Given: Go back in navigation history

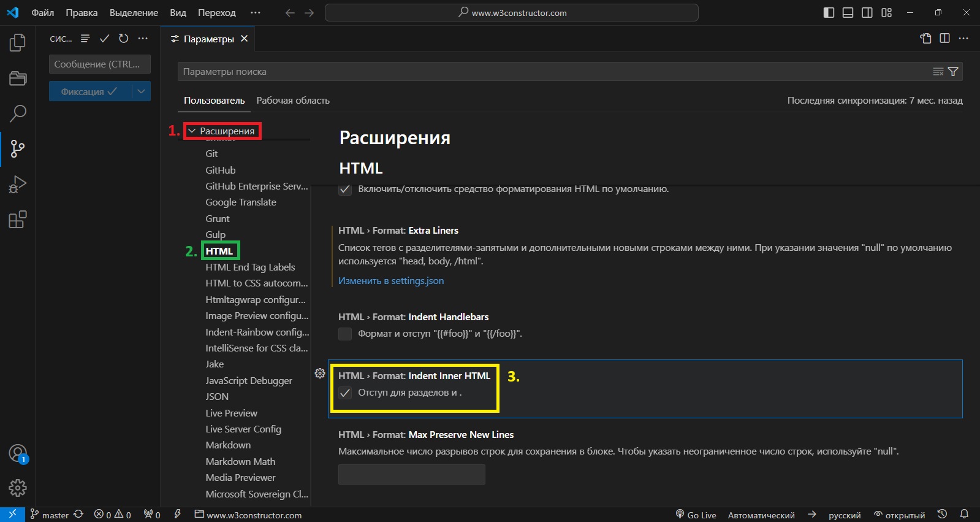Looking at the screenshot, I should (290, 13).
